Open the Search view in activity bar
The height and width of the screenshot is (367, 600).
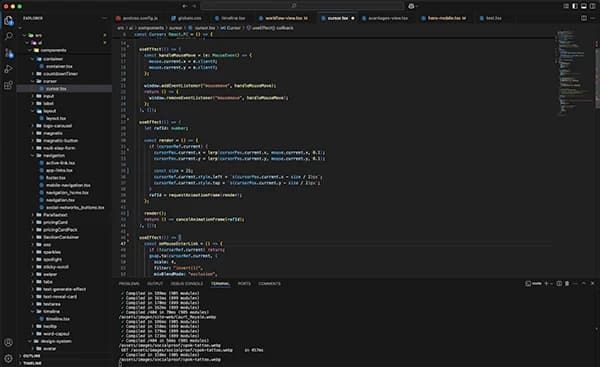(x=8, y=36)
